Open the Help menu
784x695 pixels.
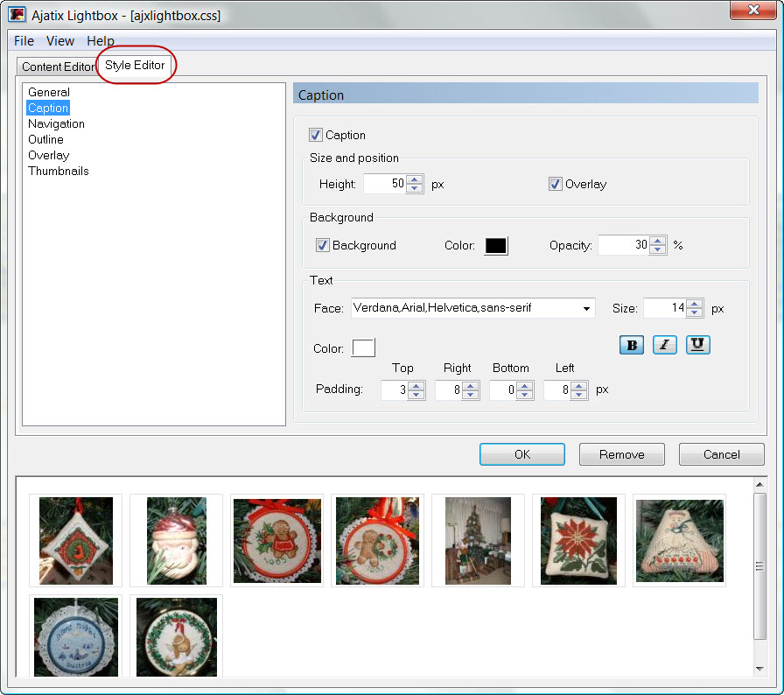tap(100, 41)
